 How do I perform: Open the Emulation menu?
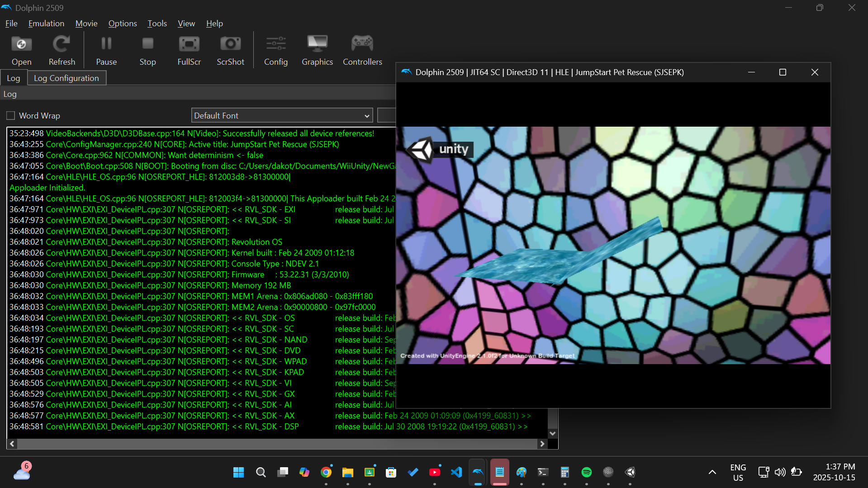click(46, 24)
